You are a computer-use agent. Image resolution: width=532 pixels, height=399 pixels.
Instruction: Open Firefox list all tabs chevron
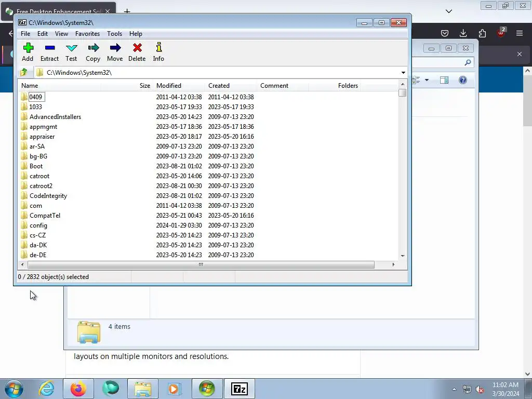pyautogui.click(x=449, y=11)
